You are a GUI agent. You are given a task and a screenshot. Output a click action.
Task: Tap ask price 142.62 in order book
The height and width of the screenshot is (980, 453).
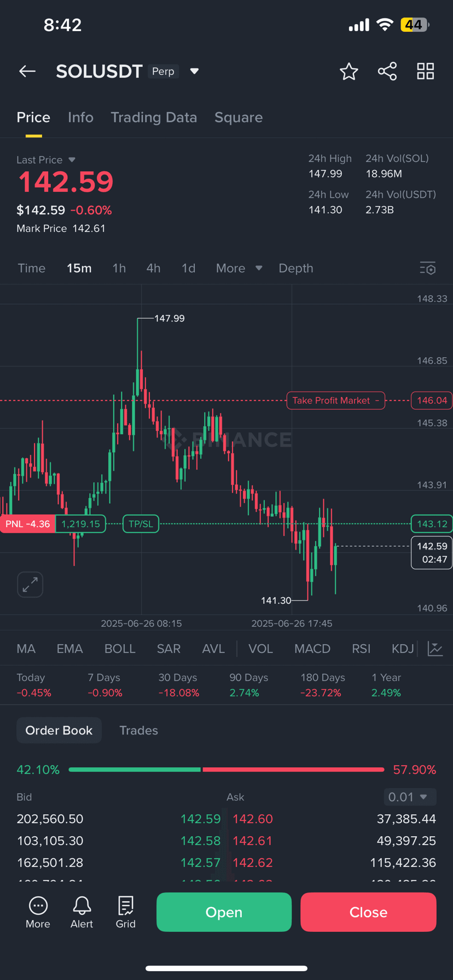click(253, 862)
